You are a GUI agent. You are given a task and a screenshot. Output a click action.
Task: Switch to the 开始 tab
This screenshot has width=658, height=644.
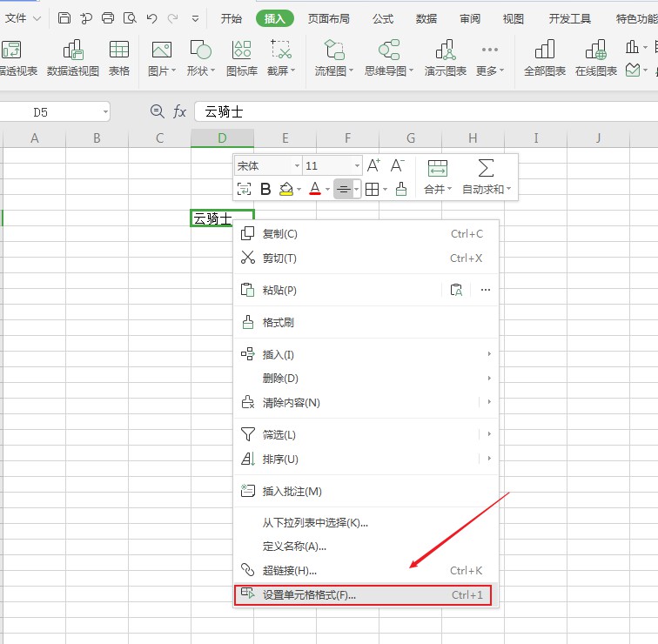[x=232, y=18]
